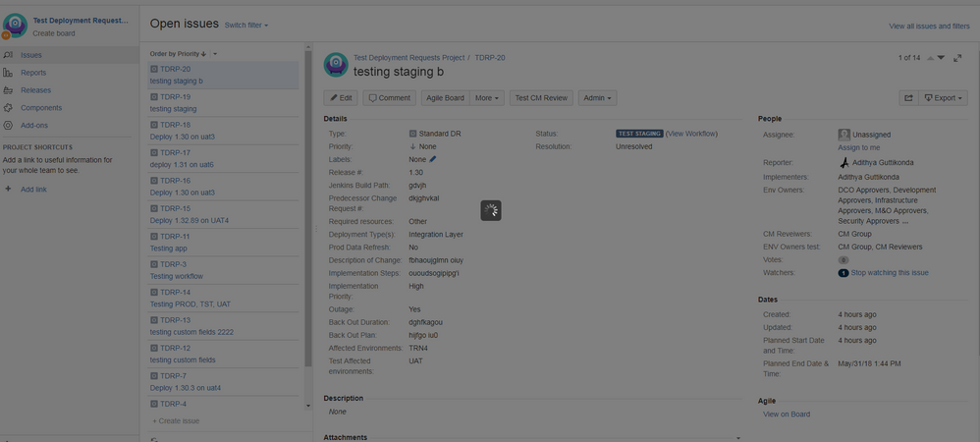This screenshot has width=980, height=442.
Task: Click the watchers count badge
Action: coord(844,273)
